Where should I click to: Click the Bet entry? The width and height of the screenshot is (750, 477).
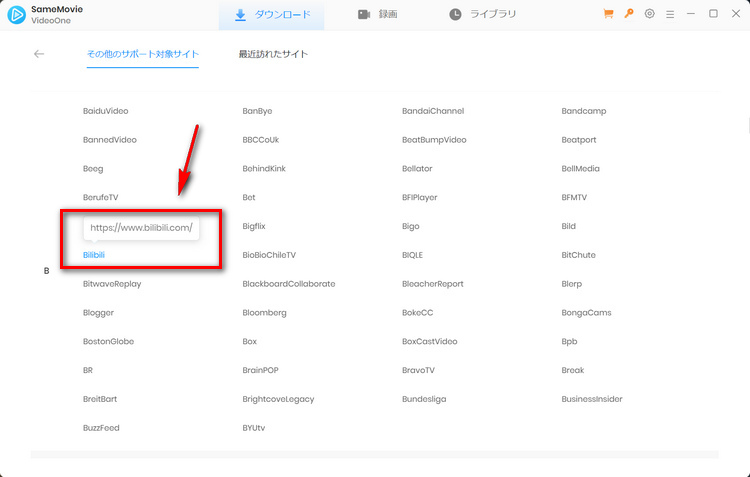(x=249, y=197)
